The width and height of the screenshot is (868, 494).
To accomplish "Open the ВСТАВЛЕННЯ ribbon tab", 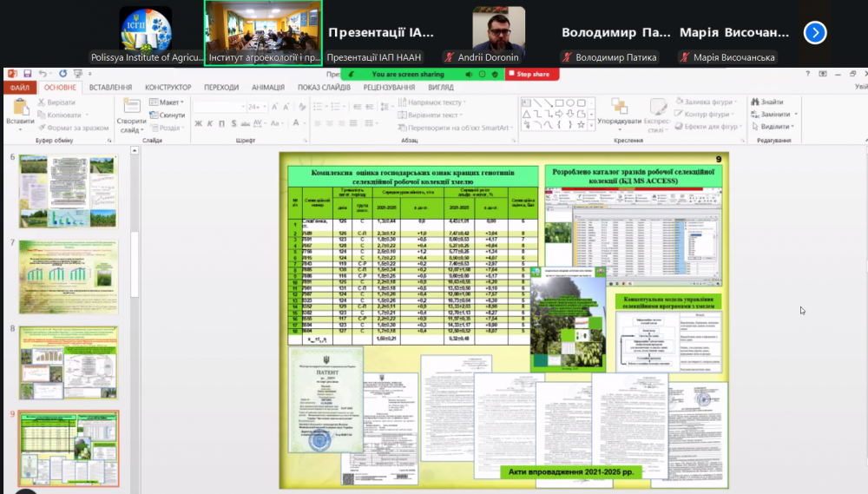I will (x=110, y=88).
